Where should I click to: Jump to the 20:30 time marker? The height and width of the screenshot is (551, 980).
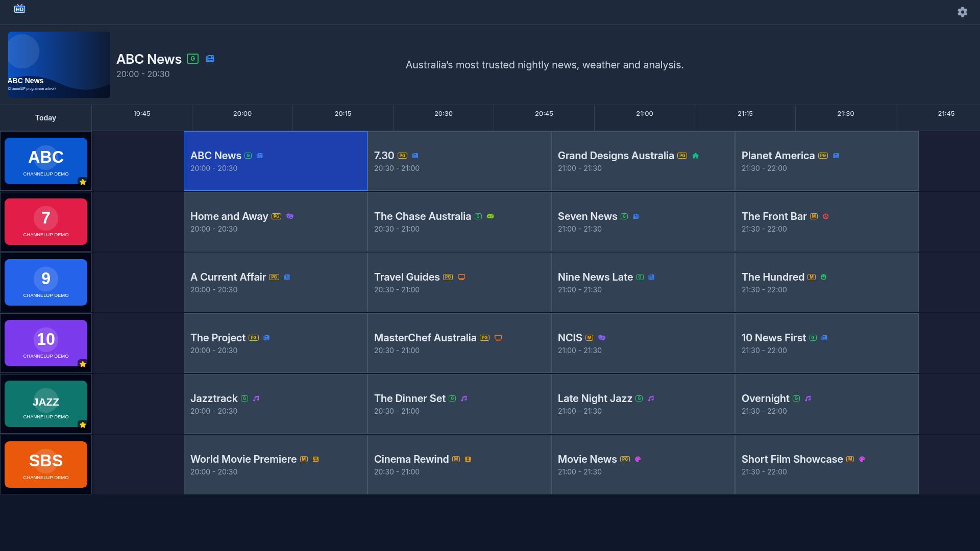coord(444,114)
